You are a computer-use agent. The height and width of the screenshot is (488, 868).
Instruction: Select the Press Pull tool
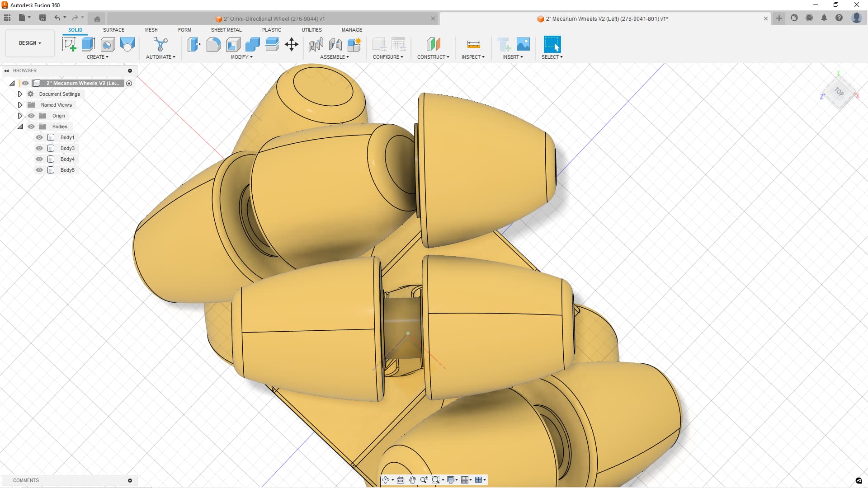[x=194, y=44]
